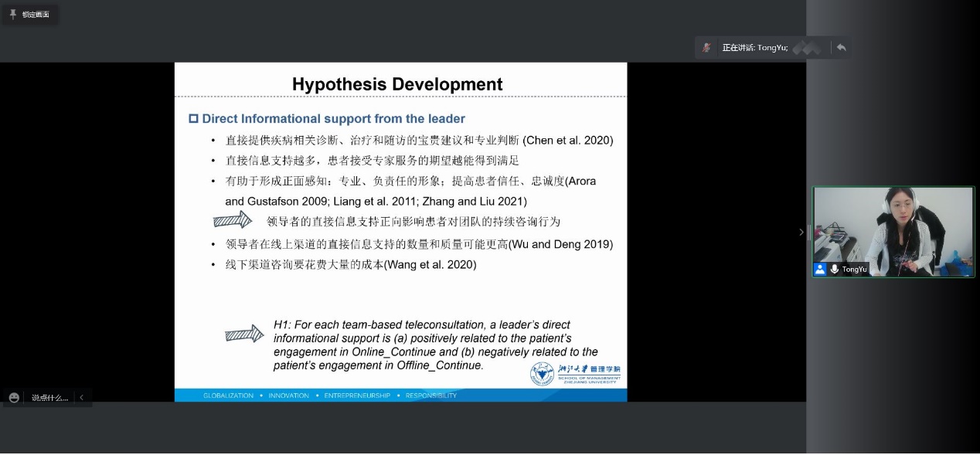Toggle the 锁定画面 pin button
Viewport: 980px width, 455px height.
(x=29, y=15)
